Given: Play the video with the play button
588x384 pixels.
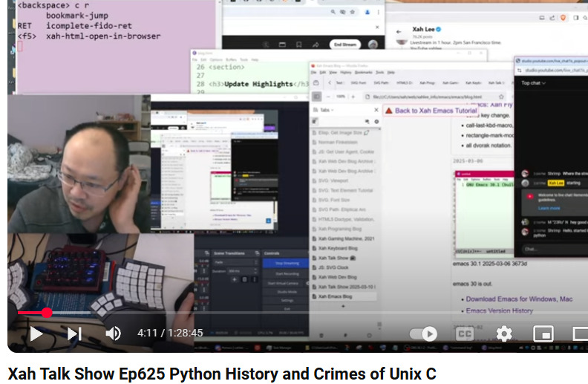Looking at the screenshot, I should (36, 333).
